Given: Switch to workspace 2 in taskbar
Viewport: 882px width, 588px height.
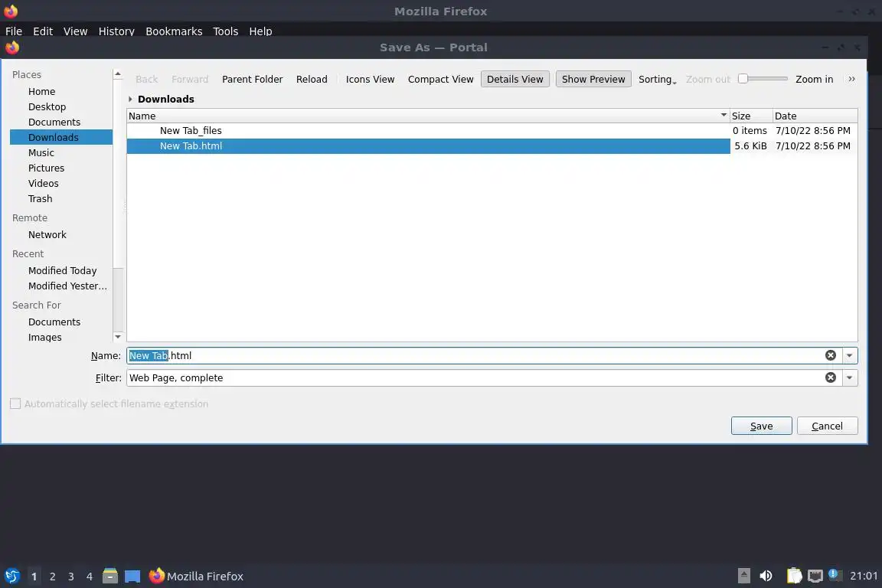Looking at the screenshot, I should [x=52, y=577].
